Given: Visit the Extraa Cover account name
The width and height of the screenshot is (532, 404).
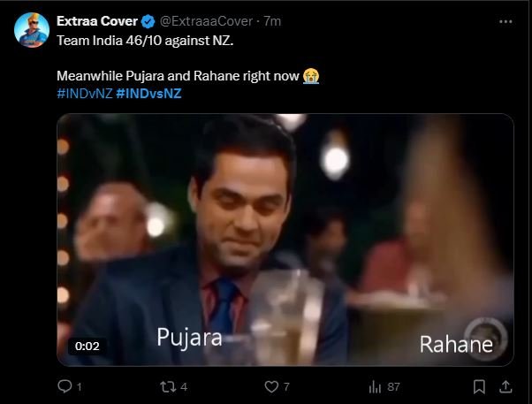Looking at the screenshot, I should pos(96,22).
